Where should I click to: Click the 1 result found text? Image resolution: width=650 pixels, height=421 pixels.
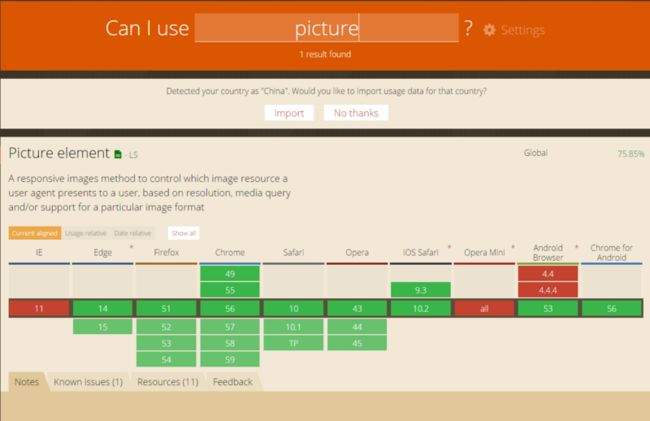[x=325, y=54]
